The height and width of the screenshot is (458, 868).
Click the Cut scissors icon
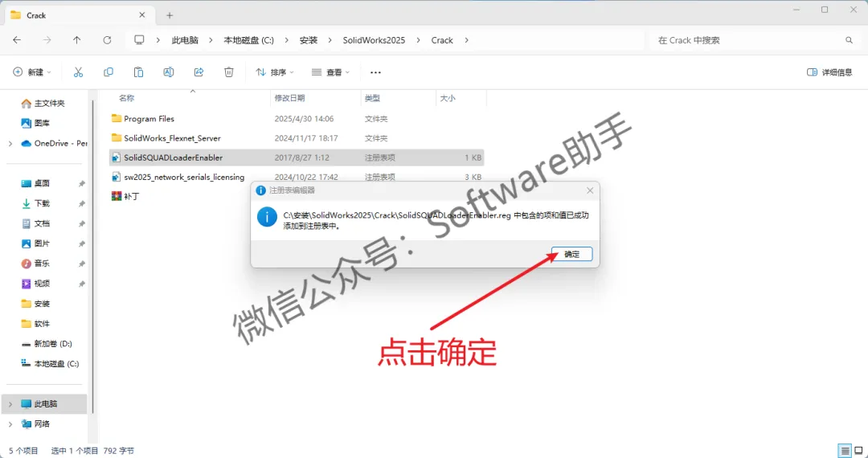pos(78,72)
